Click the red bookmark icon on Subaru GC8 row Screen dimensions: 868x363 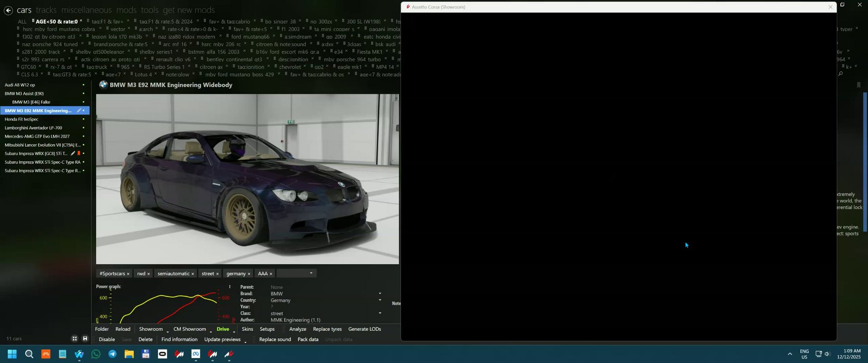[79, 154]
